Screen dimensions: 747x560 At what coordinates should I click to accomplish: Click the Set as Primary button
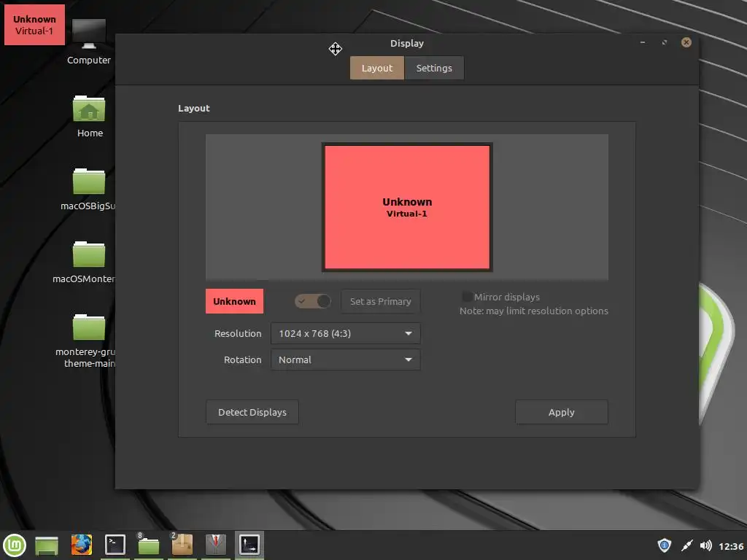(381, 301)
